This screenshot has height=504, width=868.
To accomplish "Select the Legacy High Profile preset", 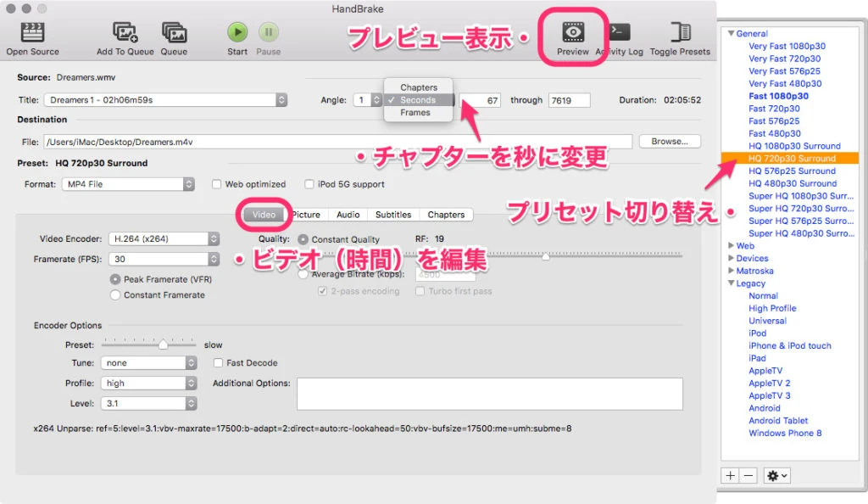I will (772, 308).
